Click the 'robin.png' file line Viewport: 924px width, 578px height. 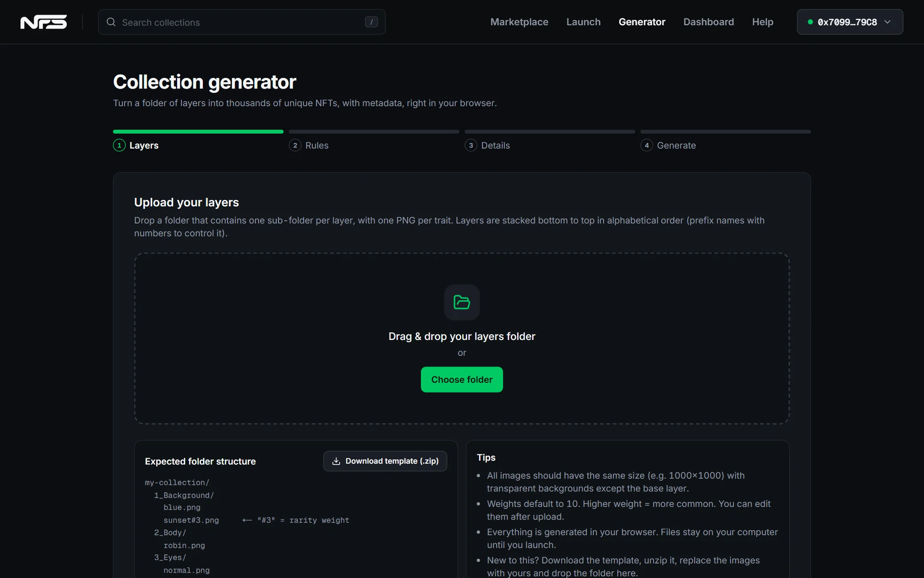pyautogui.click(x=184, y=545)
